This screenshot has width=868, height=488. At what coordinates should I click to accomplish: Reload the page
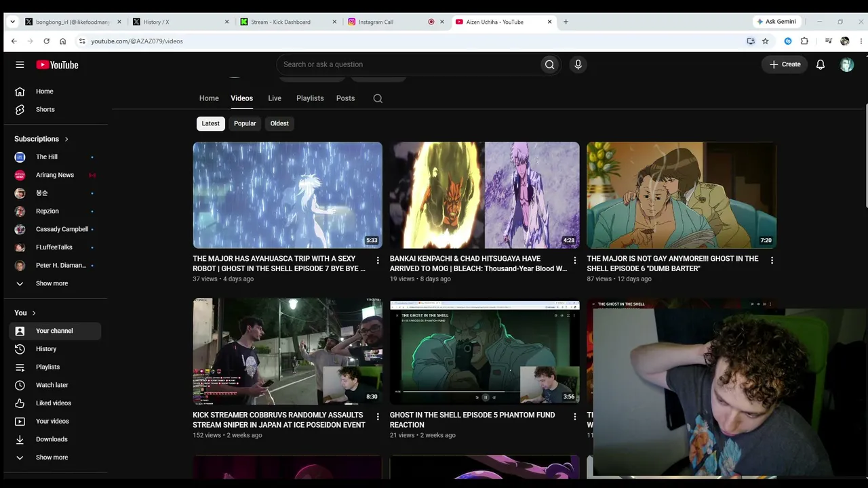46,41
